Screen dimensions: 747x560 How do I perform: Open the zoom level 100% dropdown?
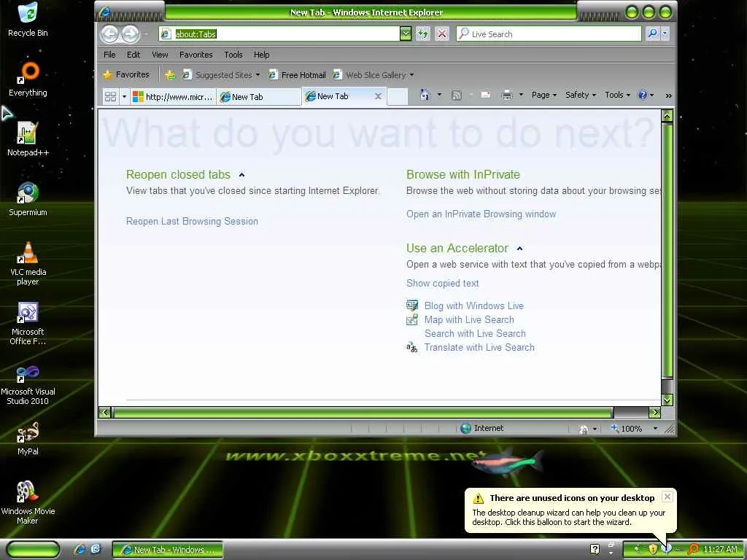(x=655, y=429)
